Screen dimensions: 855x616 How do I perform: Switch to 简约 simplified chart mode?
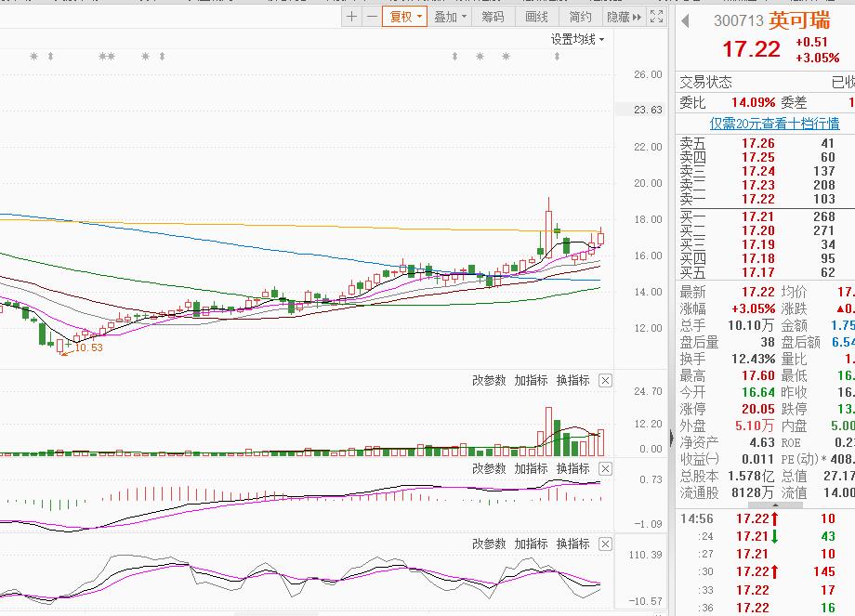(581, 17)
